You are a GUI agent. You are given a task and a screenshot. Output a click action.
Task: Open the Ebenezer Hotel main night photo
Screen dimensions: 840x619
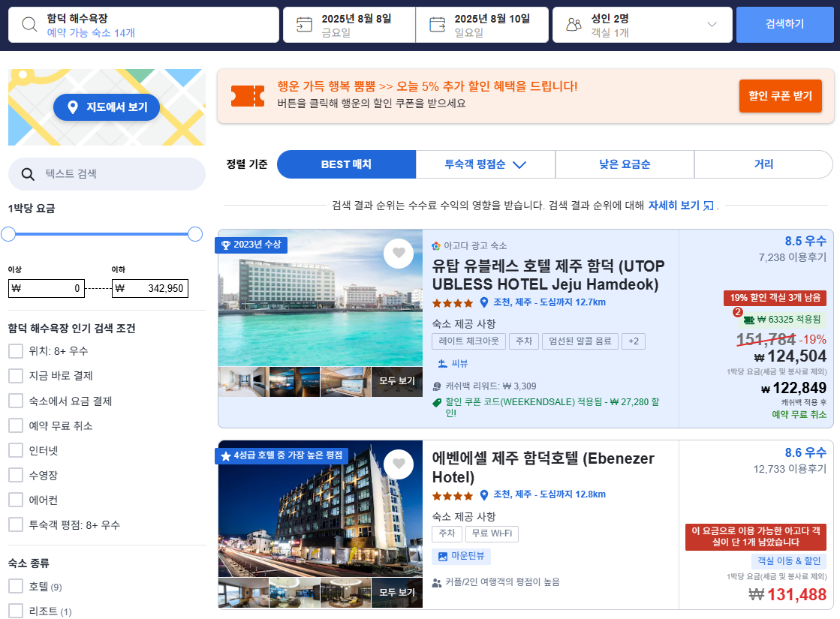pos(321,509)
